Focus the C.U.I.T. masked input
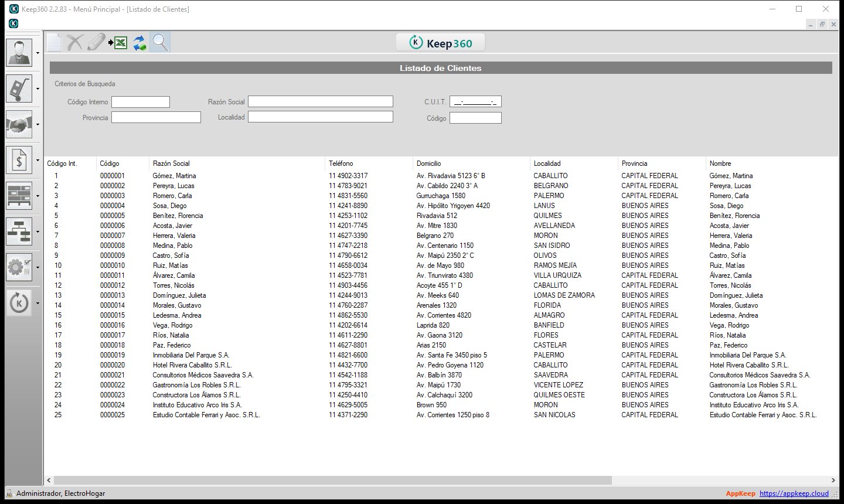 coord(475,101)
